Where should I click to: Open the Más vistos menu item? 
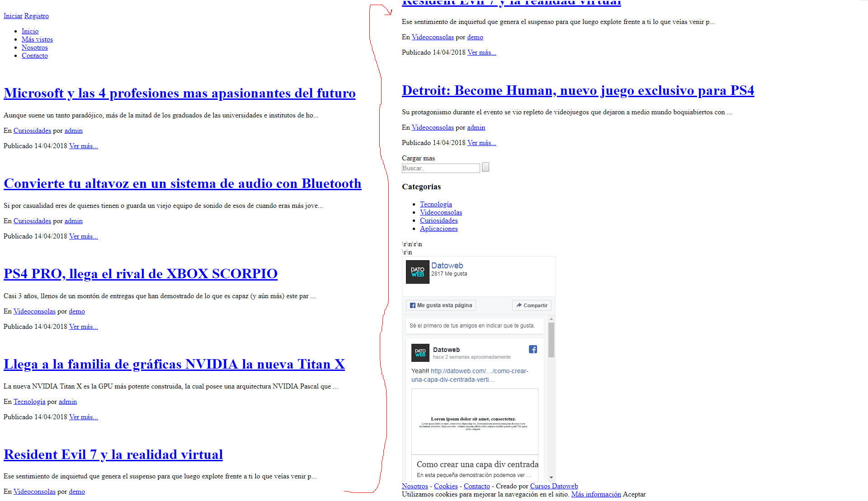pyautogui.click(x=37, y=39)
